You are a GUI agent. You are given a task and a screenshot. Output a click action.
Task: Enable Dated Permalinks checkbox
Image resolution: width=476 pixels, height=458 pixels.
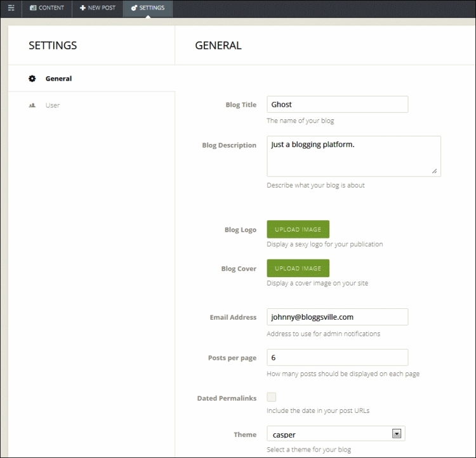click(272, 397)
